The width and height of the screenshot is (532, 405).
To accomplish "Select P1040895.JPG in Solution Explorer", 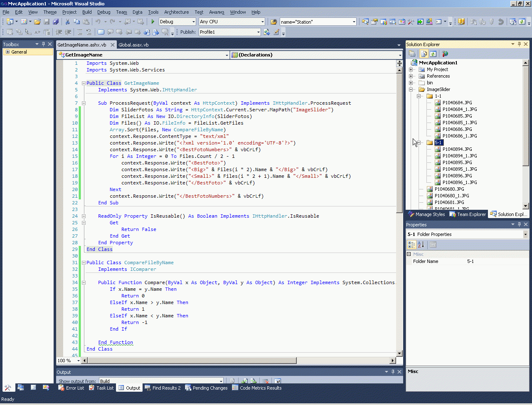I will [x=457, y=162].
